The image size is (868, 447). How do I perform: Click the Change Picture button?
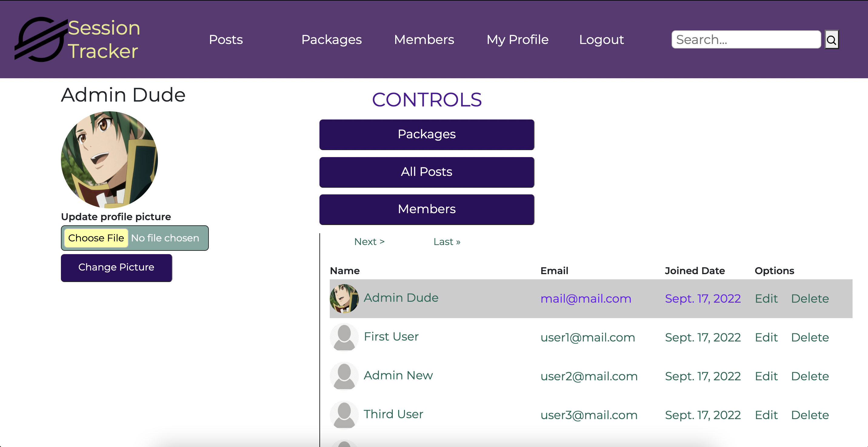117,268
